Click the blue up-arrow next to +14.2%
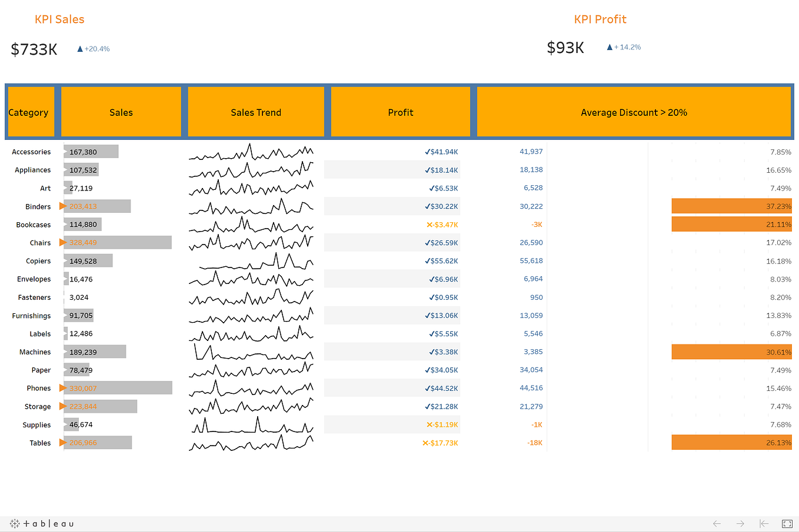 click(x=610, y=47)
